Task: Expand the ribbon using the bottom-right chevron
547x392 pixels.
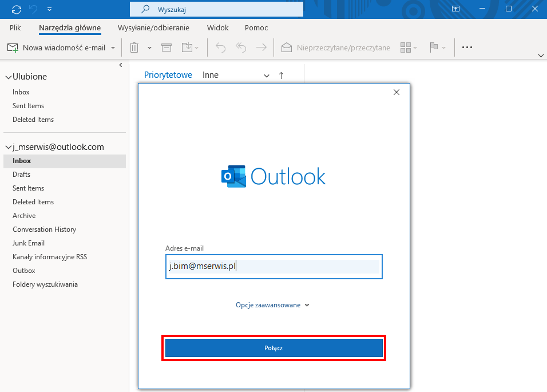Action: (541, 56)
